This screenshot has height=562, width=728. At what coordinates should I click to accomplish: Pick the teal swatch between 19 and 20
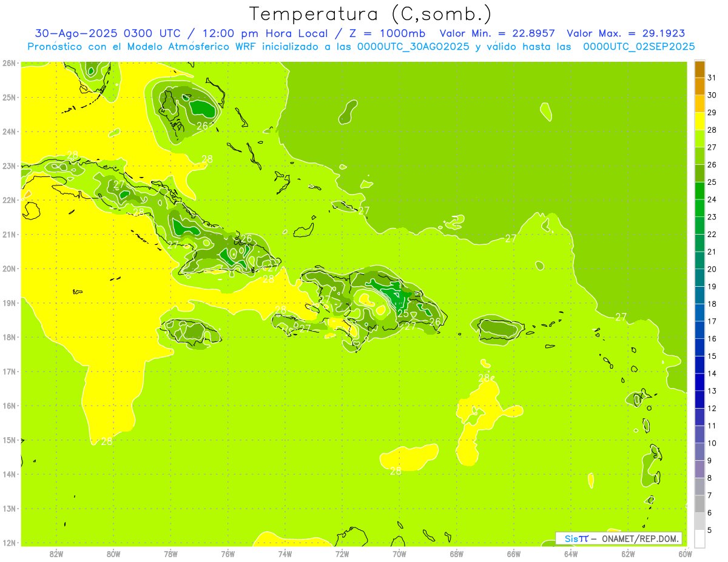pyautogui.click(x=699, y=278)
